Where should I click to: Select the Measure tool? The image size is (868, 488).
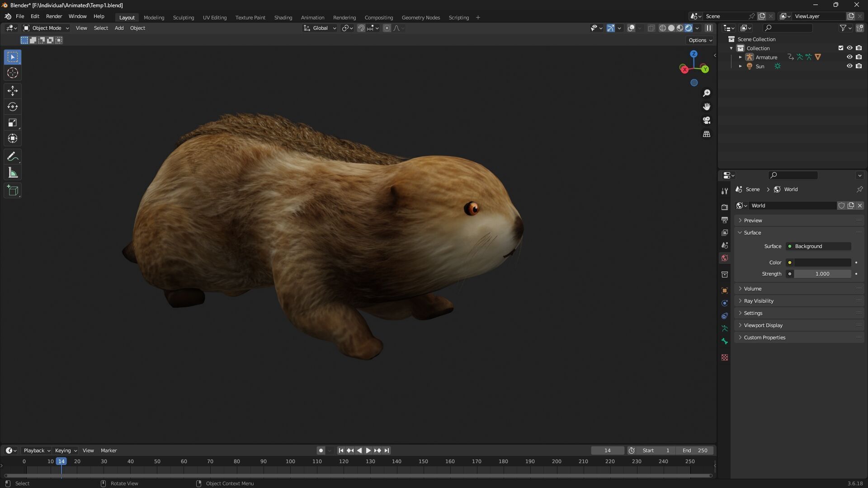[x=13, y=173]
